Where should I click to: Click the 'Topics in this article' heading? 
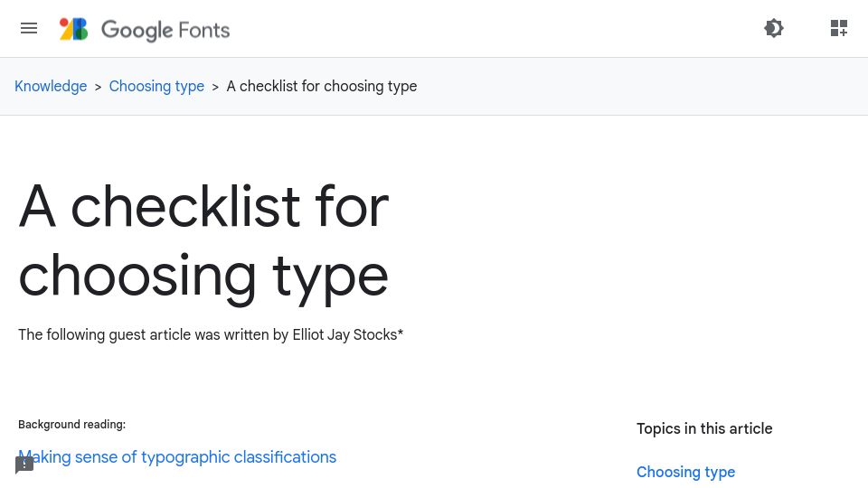coord(704,428)
